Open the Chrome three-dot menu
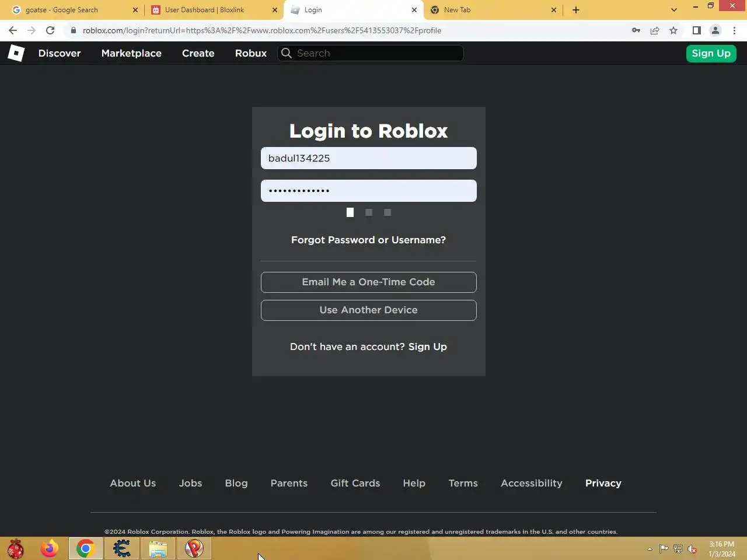This screenshot has width=747, height=560. tap(734, 30)
